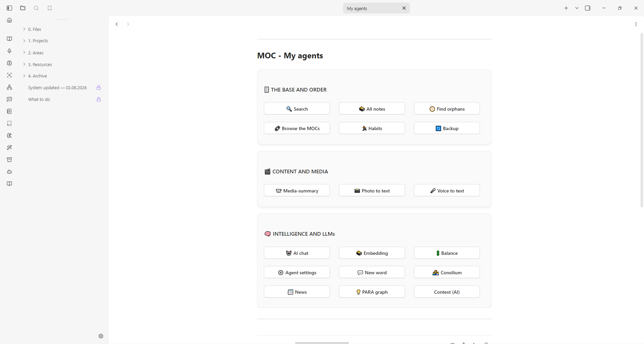Click the notebook icon in the ribbon
This screenshot has height=344, width=644.
(x=9, y=111)
